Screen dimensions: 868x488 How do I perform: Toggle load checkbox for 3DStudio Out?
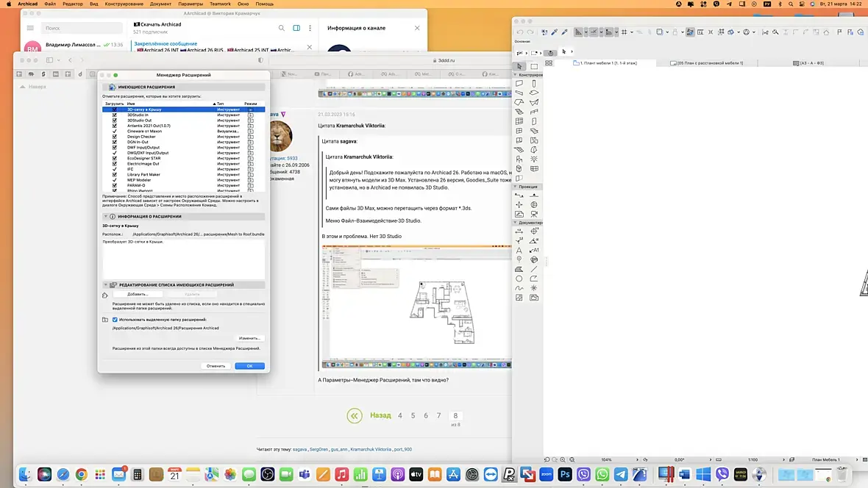point(115,120)
